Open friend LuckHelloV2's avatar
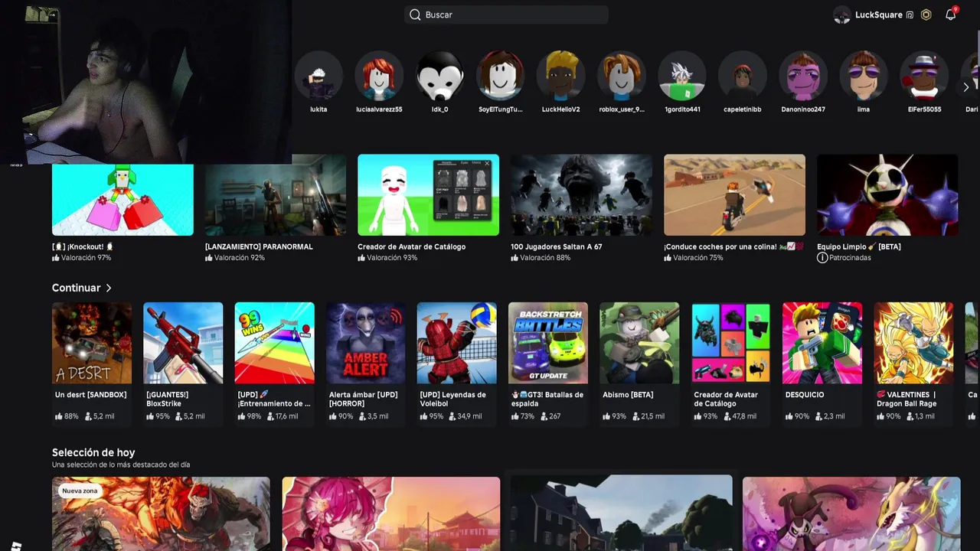Viewport: 980px width, 551px height. click(560, 75)
